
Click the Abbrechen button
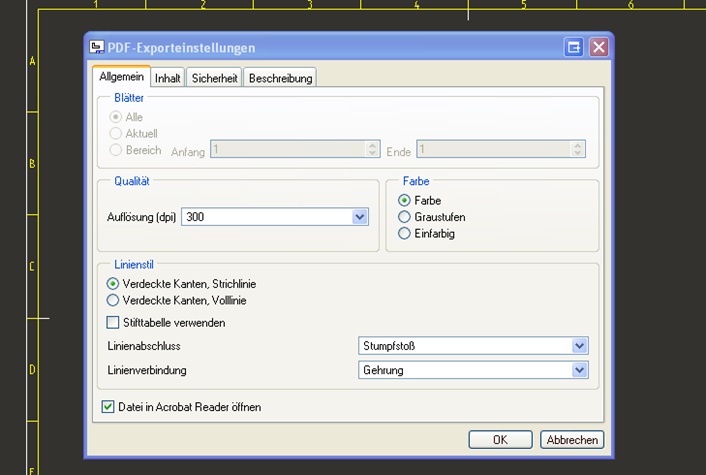click(x=572, y=440)
